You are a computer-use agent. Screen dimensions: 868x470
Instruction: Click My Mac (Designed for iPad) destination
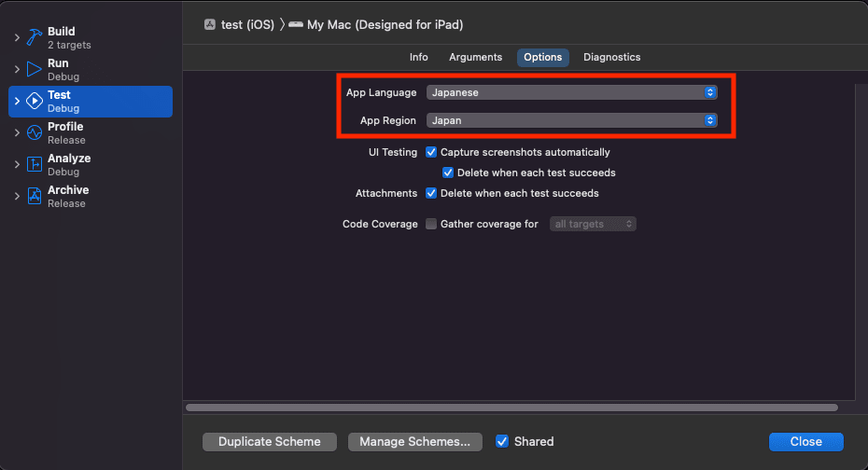(385, 25)
